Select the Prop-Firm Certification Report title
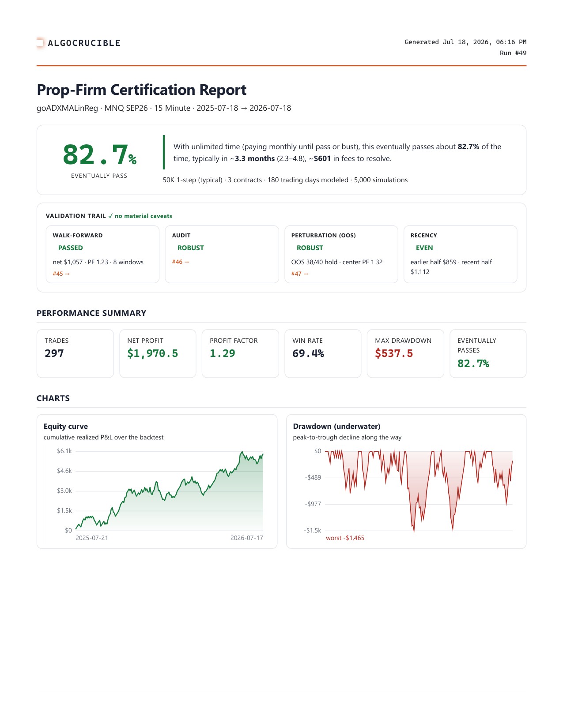The height and width of the screenshot is (728, 563). tap(141, 90)
